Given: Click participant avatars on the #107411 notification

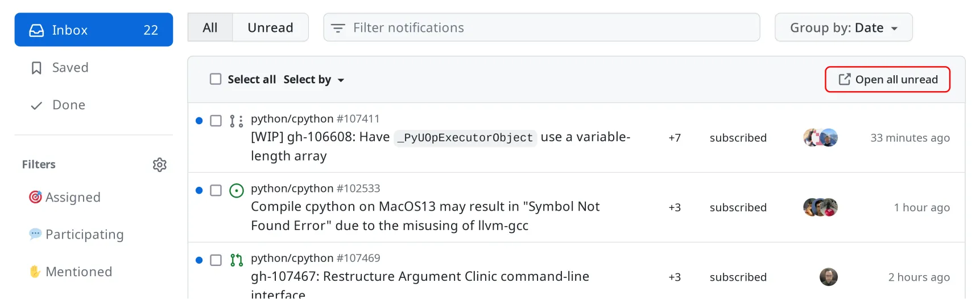Looking at the screenshot, I should point(820,138).
